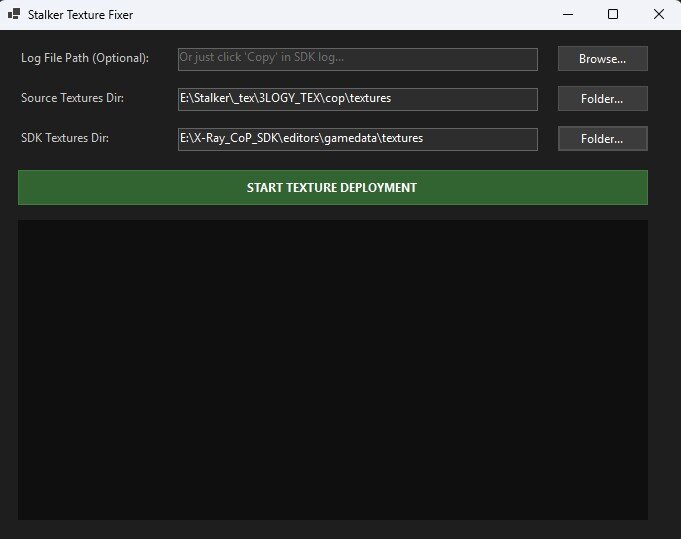
Task: Open Folder picker for SDK Textures Dir
Action: pyautogui.click(x=602, y=139)
